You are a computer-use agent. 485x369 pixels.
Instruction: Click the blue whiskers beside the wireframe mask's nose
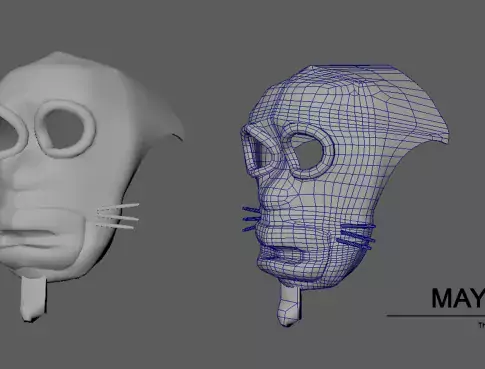(x=252, y=219)
